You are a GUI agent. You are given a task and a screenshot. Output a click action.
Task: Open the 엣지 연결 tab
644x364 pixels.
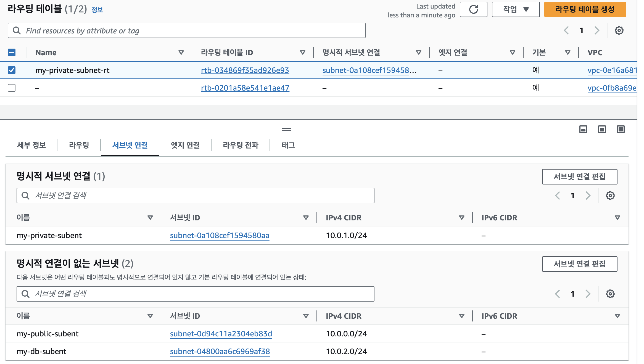(185, 145)
